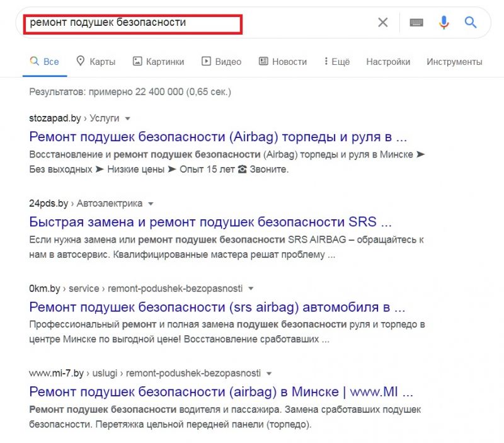Start voice search with microphone icon
The width and height of the screenshot is (504, 443).
click(x=444, y=23)
